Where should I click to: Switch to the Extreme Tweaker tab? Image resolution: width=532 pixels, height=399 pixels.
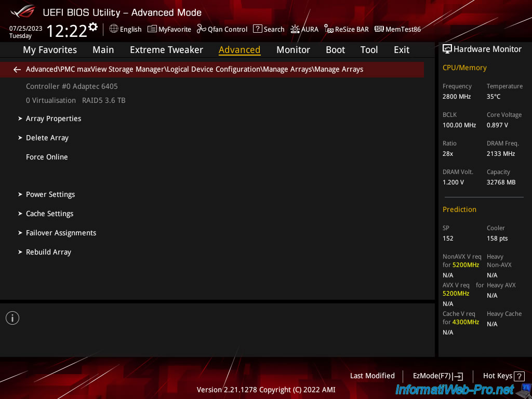click(166, 50)
